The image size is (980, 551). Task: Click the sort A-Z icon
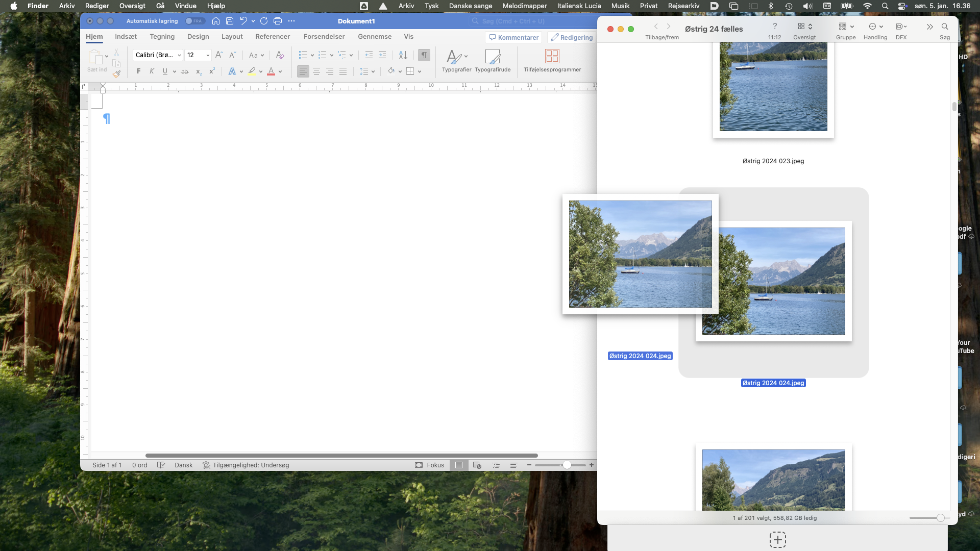(403, 55)
